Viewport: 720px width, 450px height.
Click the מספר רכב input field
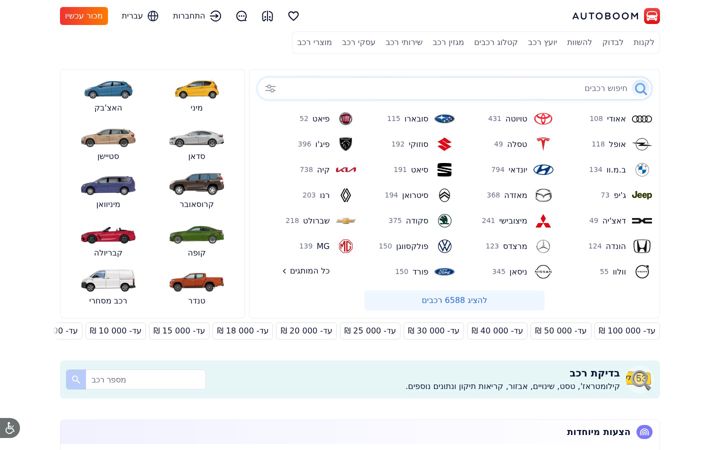pyautogui.click(x=145, y=380)
